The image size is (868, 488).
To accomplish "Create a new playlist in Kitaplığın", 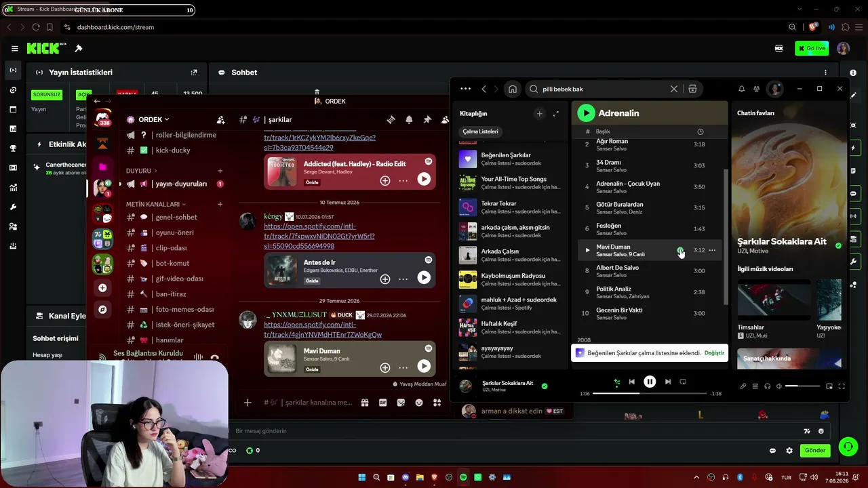I will tap(540, 114).
